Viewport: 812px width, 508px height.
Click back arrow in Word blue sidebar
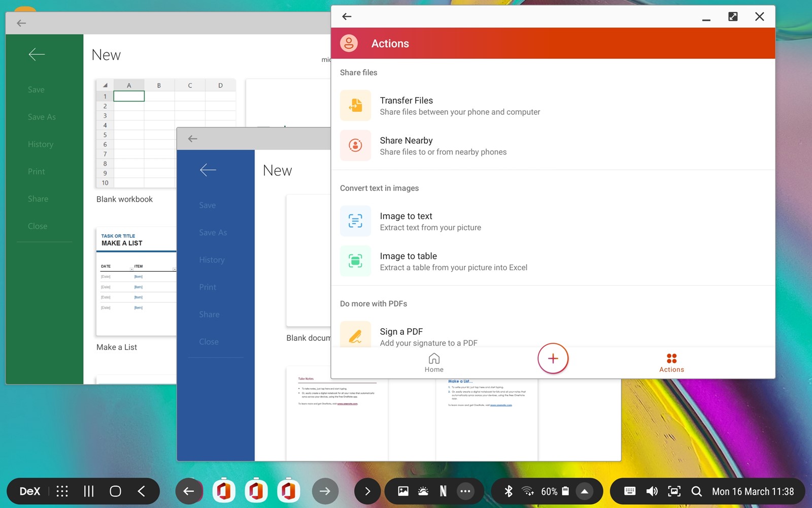pyautogui.click(x=208, y=170)
